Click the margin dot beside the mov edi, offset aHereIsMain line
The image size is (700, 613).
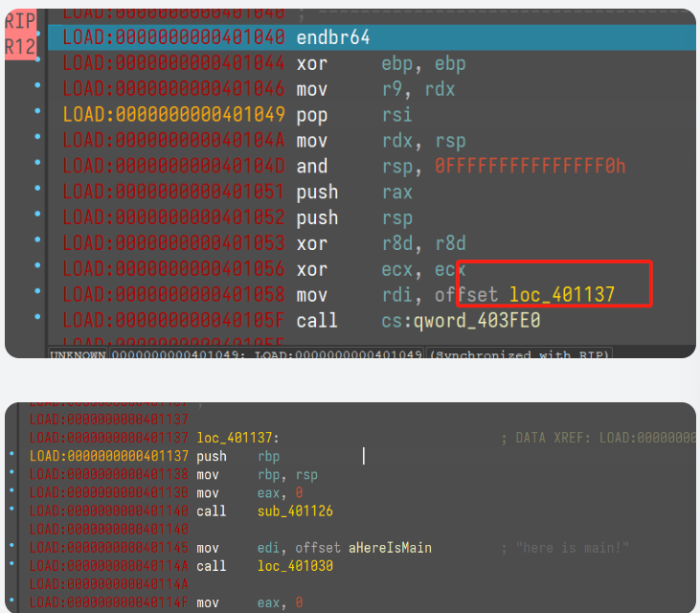pyautogui.click(x=11, y=548)
